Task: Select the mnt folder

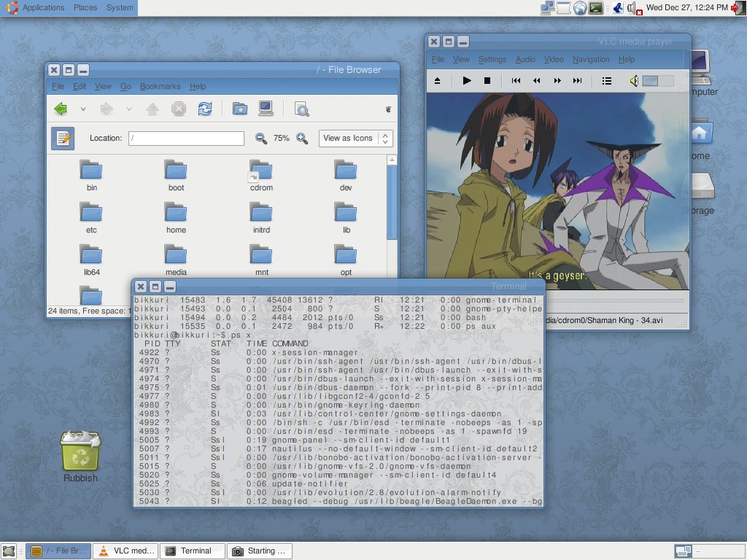Action: 261,260
